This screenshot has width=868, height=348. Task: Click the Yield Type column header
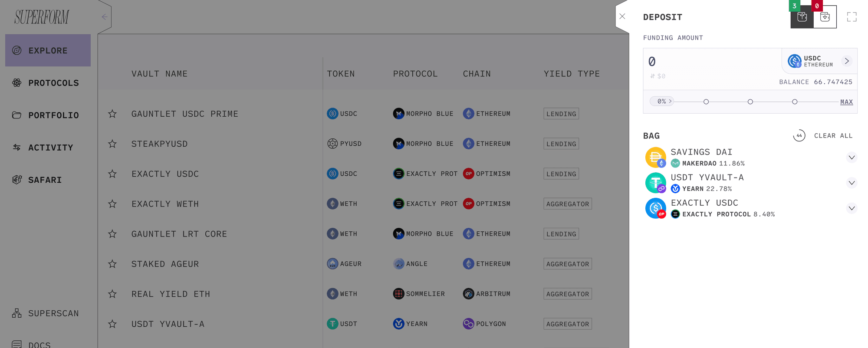coord(572,74)
